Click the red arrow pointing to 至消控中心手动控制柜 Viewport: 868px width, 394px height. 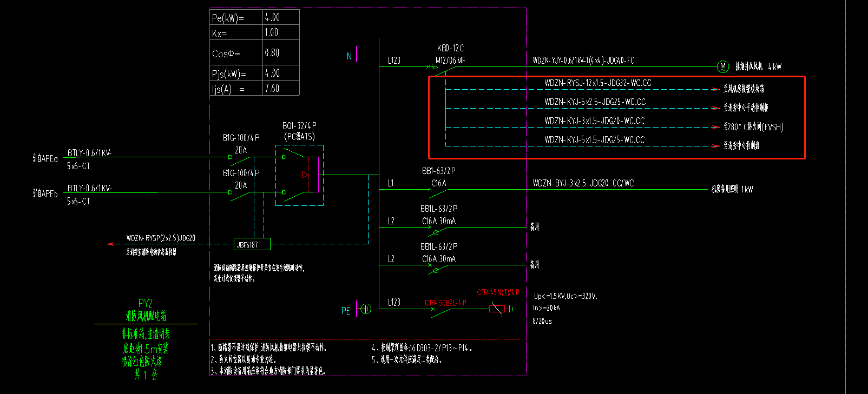pos(715,108)
